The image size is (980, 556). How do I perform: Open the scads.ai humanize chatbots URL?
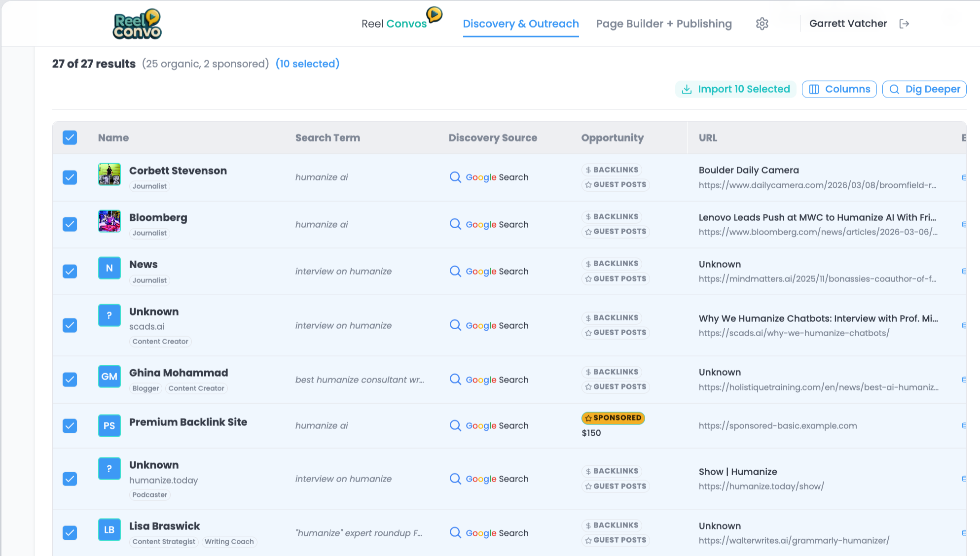(794, 333)
